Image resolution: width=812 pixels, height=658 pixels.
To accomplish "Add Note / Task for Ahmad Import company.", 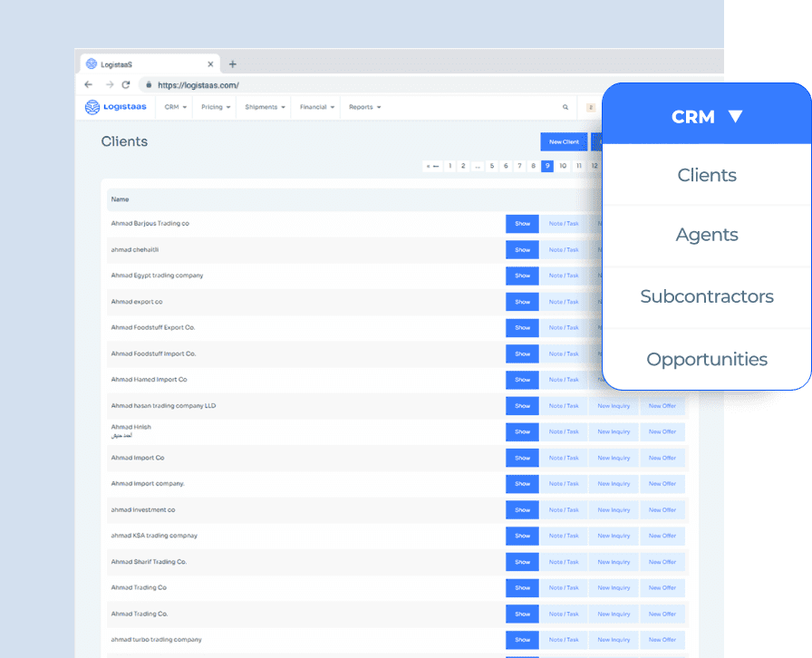I will tap(564, 484).
